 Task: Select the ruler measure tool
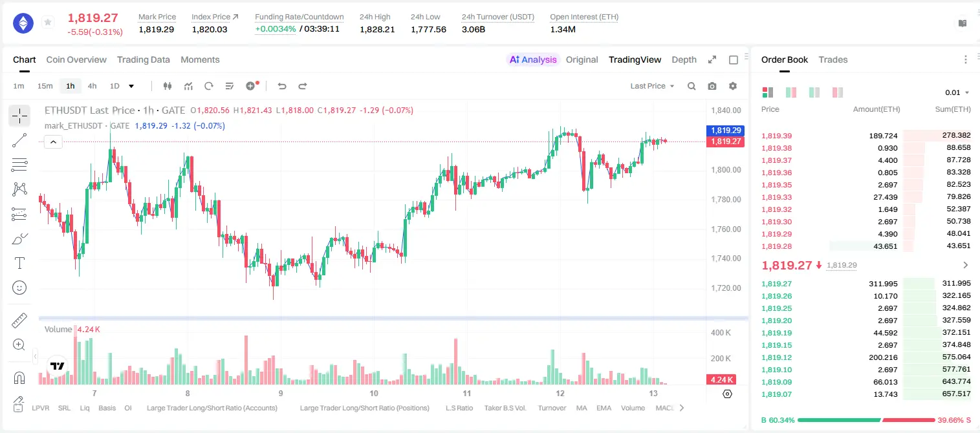pos(19,320)
